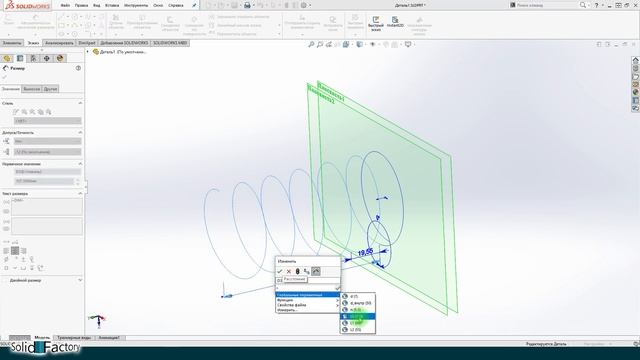Switch to the Трехмерные виды bottom tab
The image size is (640, 360).
tap(74, 338)
